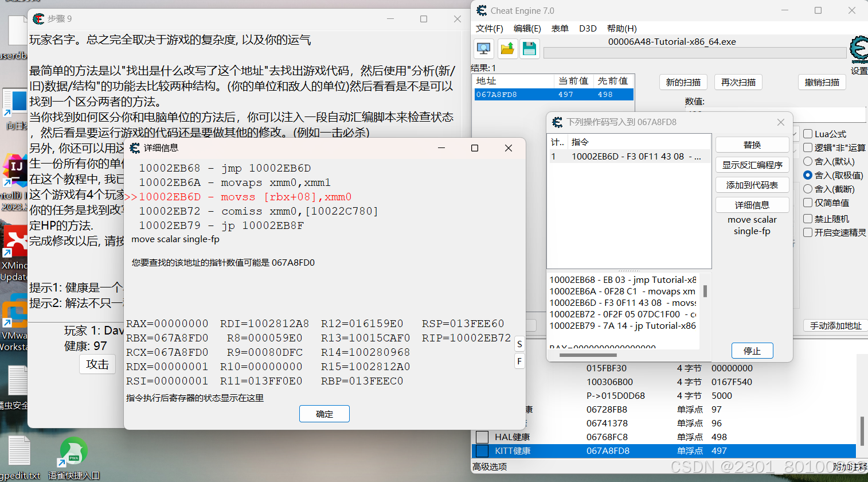Open dropdown arrow left of Lua公式

(795, 134)
